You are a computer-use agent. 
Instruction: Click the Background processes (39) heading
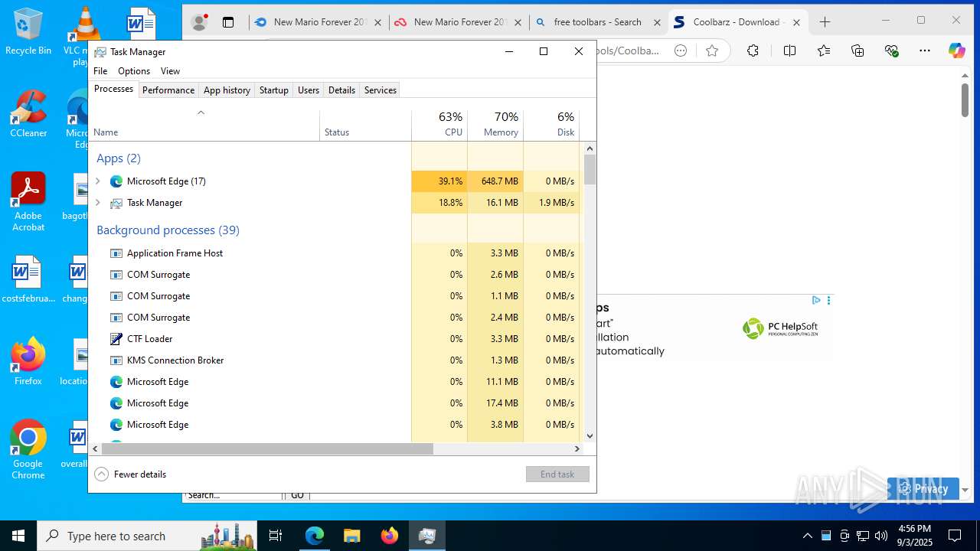click(x=168, y=230)
